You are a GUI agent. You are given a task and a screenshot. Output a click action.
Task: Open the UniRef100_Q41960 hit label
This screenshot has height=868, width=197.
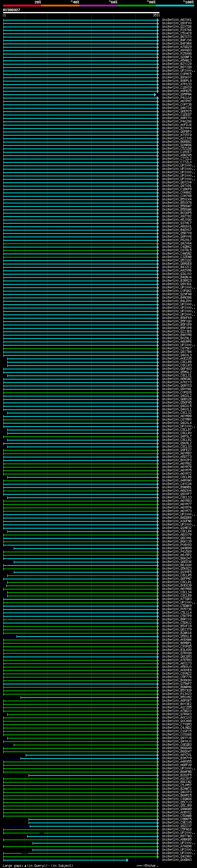(176, 856)
